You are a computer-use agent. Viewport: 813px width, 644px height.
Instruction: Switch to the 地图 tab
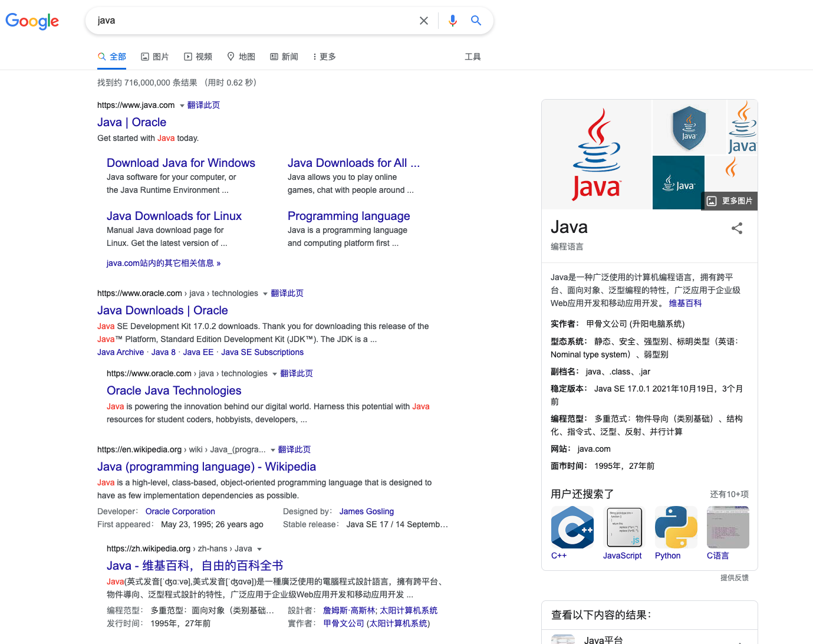[241, 57]
